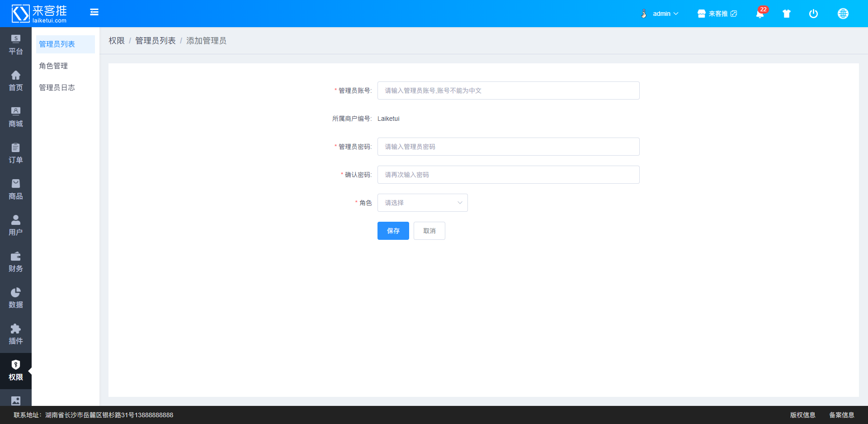Image resolution: width=868 pixels, height=424 pixels.
Task: Go to 首页 home in the sidebar
Action: coord(16,81)
